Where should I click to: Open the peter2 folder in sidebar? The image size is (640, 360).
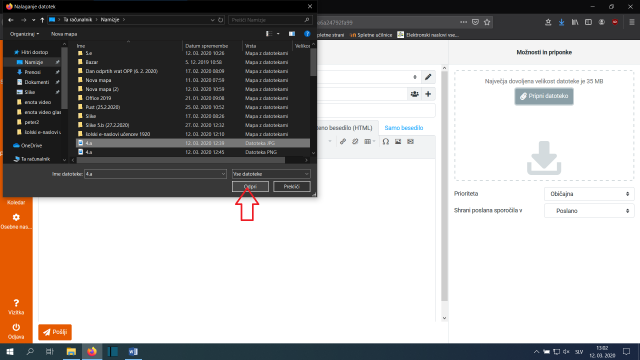31,122
